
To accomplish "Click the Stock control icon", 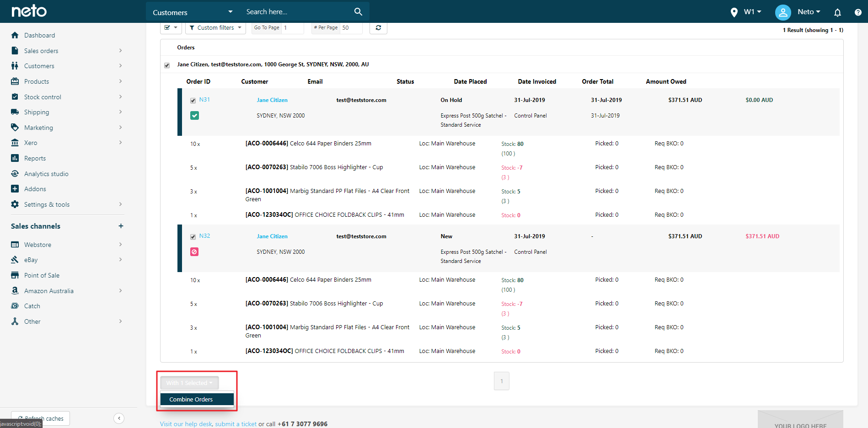I will coord(15,97).
